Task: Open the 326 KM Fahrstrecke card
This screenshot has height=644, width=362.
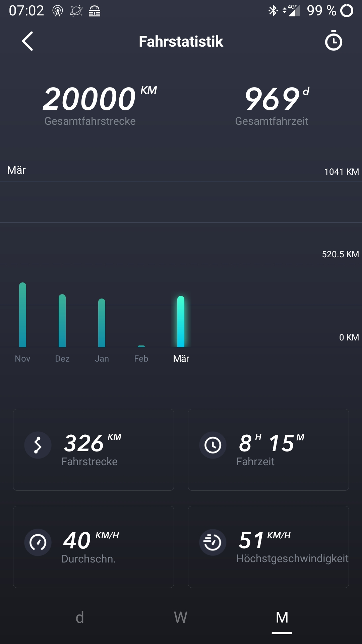Action: pos(94,449)
